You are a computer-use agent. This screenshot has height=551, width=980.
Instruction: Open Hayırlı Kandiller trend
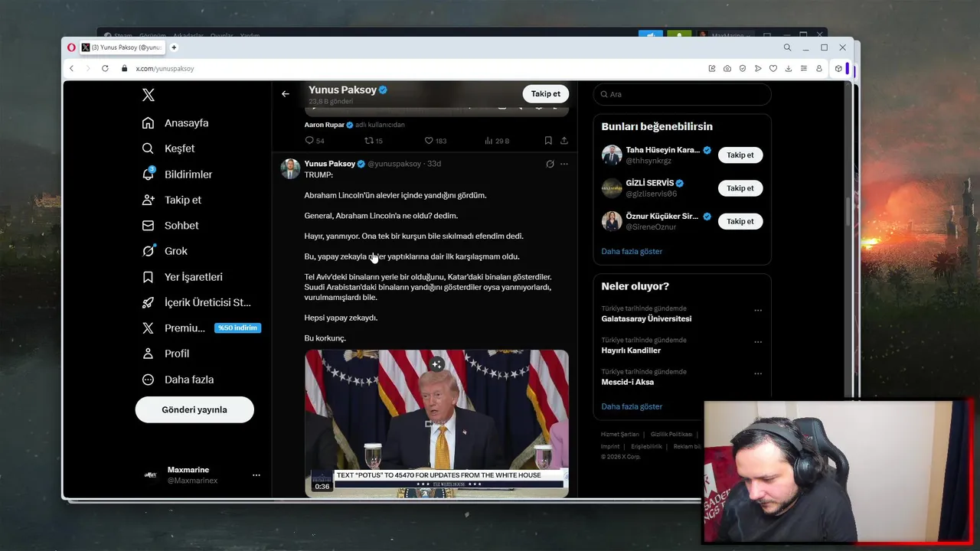(631, 350)
